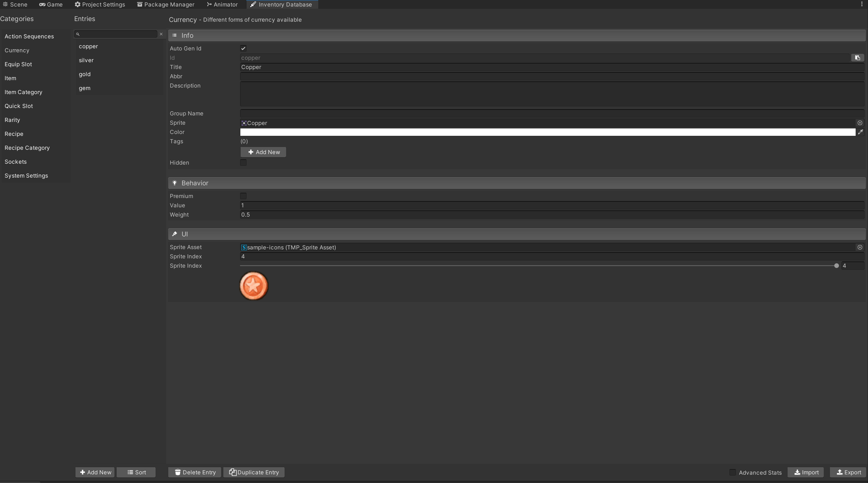Copy the Id with the clipboard icon

point(857,58)
